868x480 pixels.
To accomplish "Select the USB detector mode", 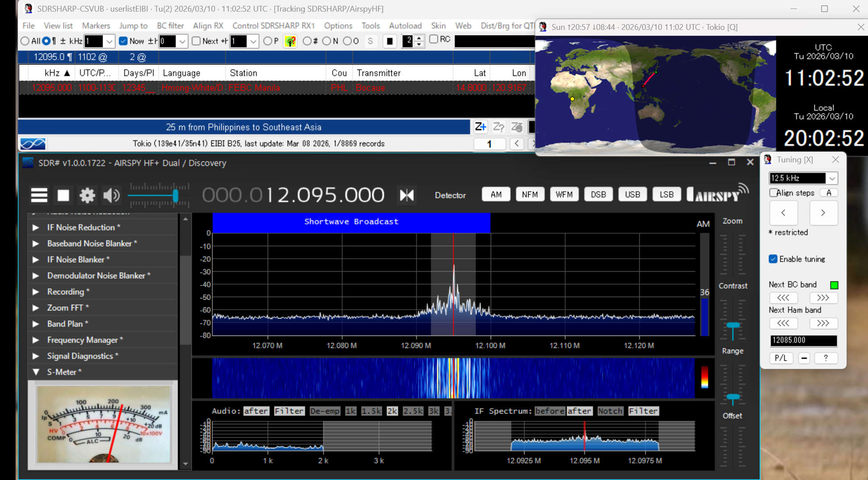I will [x=632, y=194].
